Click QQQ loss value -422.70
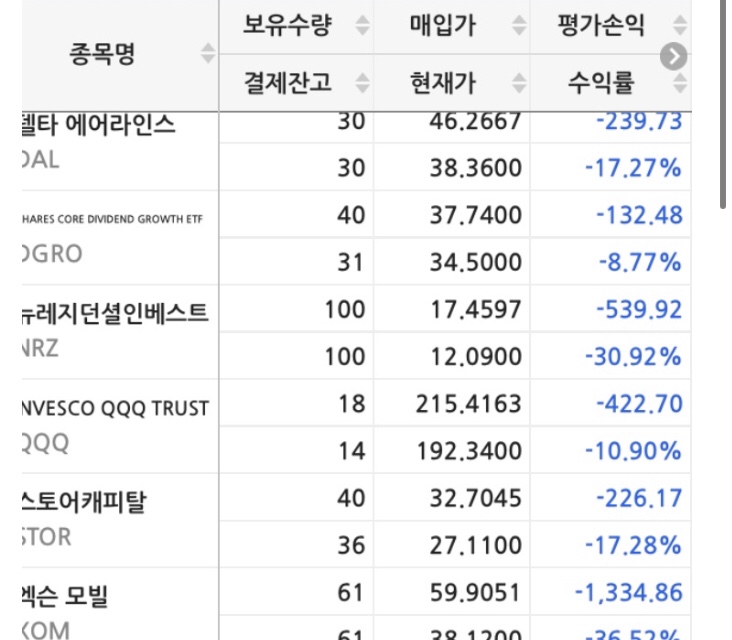The height and width of the screenshot is (640, 732). tap(640, 404)
